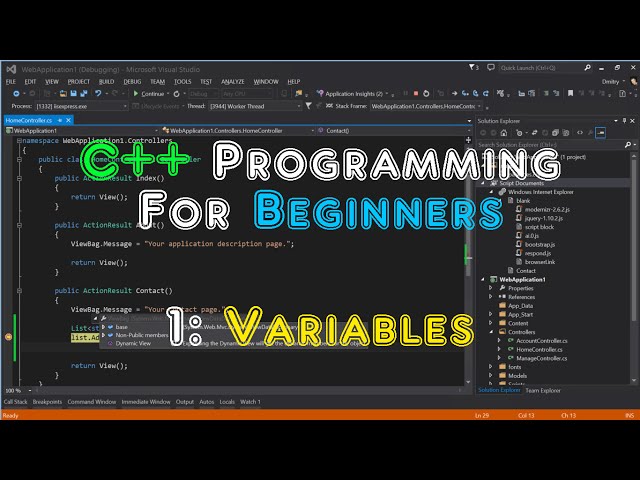Expand the Models folder

491,376
